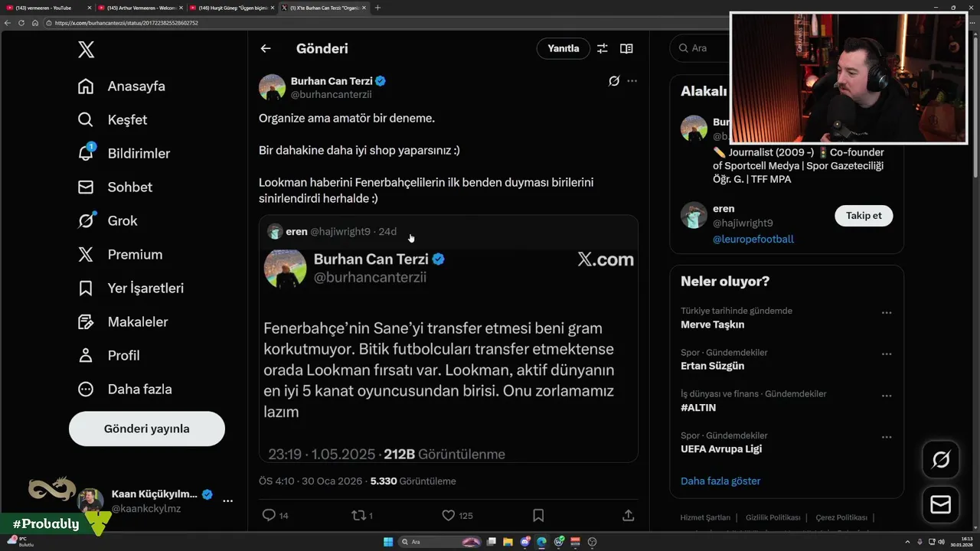Viewport: 980px width, 551px height.
Task: Click the Ara search field on X
Action: pyautogui.click(x=699, y=47)
